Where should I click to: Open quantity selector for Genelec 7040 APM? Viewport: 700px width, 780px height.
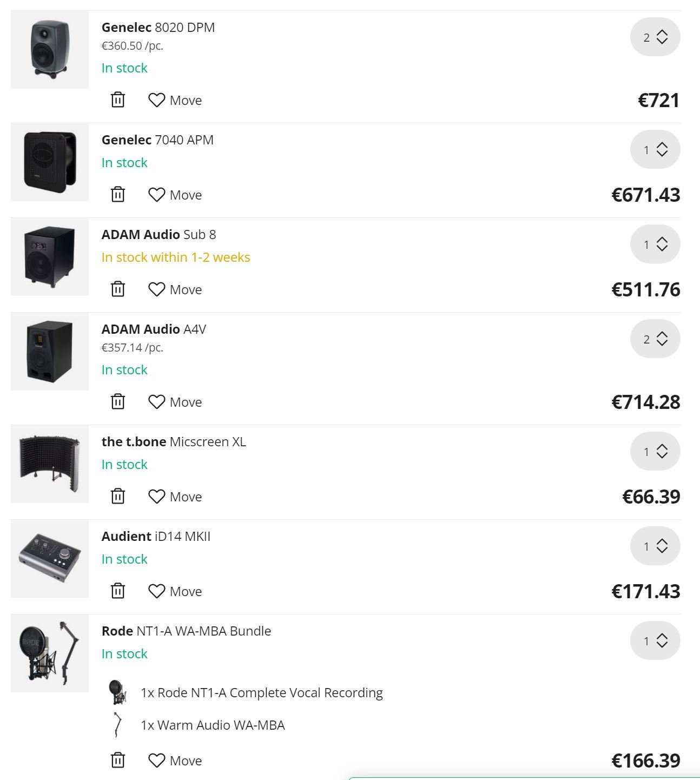coord(655,150)
